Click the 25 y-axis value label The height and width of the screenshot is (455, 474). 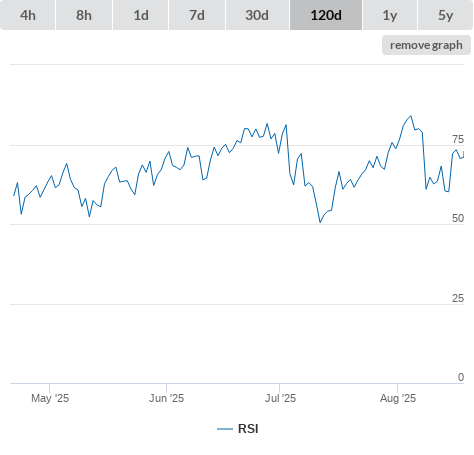click(x=458, y=298)
